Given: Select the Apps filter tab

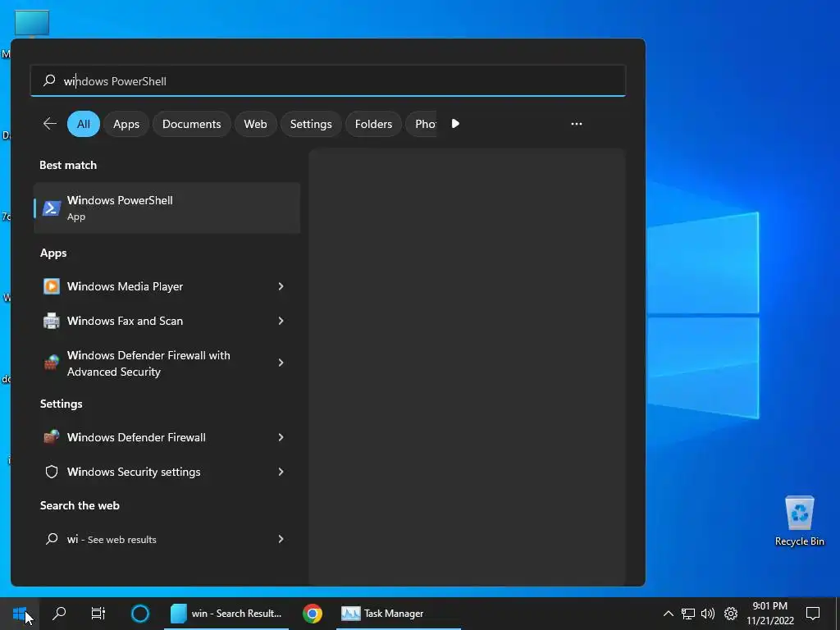Looking at the screenshot, I should tap(126, 124).
